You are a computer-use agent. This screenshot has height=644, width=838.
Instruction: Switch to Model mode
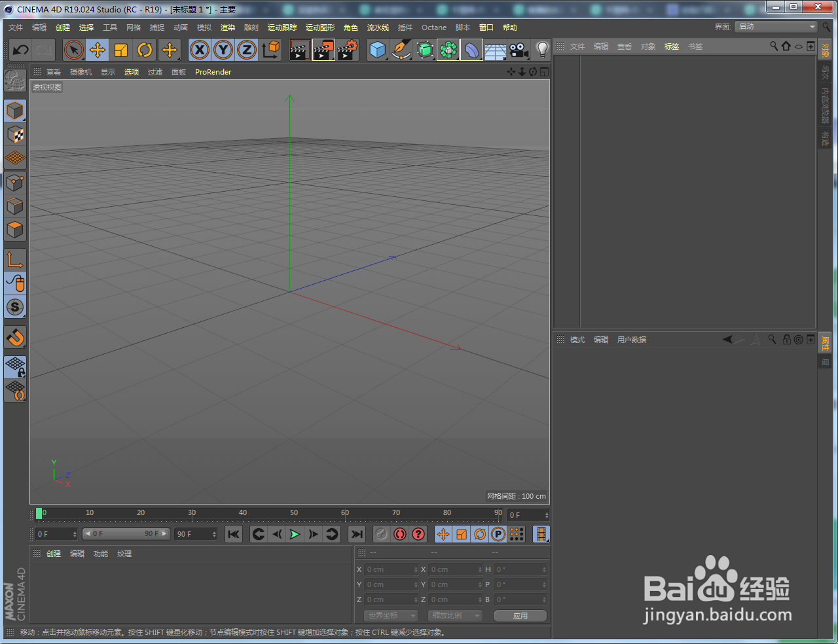(x=15, y=111)
